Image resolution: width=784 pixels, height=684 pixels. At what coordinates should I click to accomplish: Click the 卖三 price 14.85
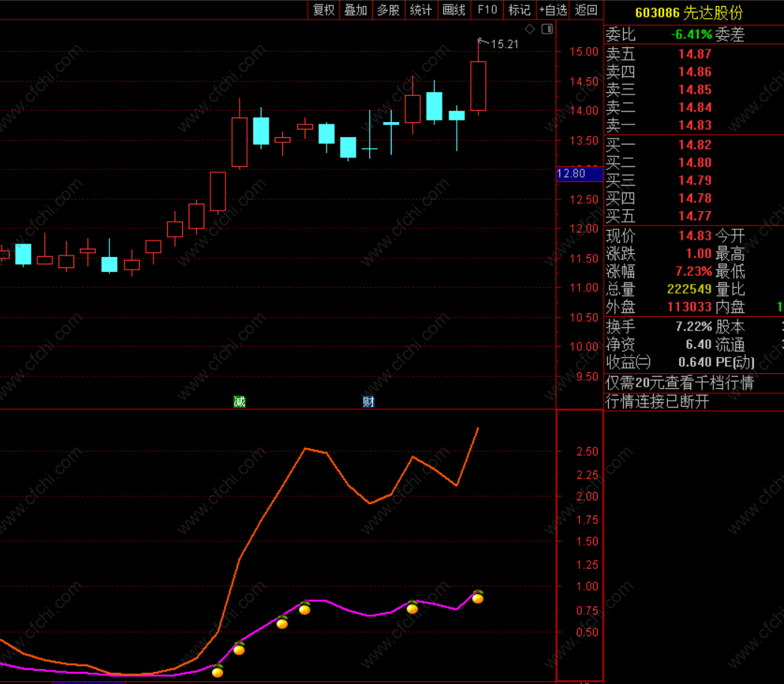coord(694,90)
